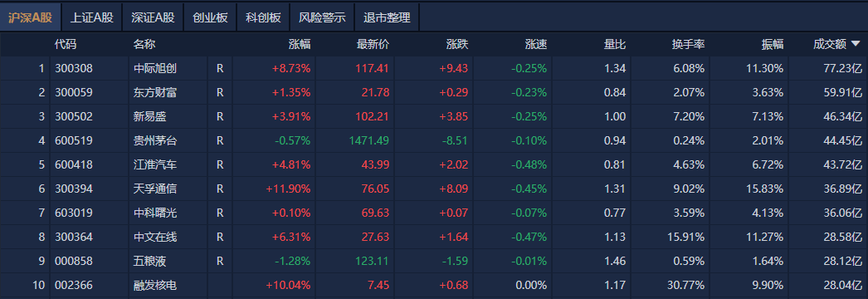Sort by the 涨幅 column header
Viewport: 868px width, 299px height.
(x=300, y=45)
